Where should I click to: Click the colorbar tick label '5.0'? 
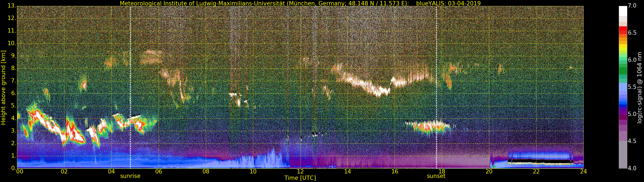632,114
